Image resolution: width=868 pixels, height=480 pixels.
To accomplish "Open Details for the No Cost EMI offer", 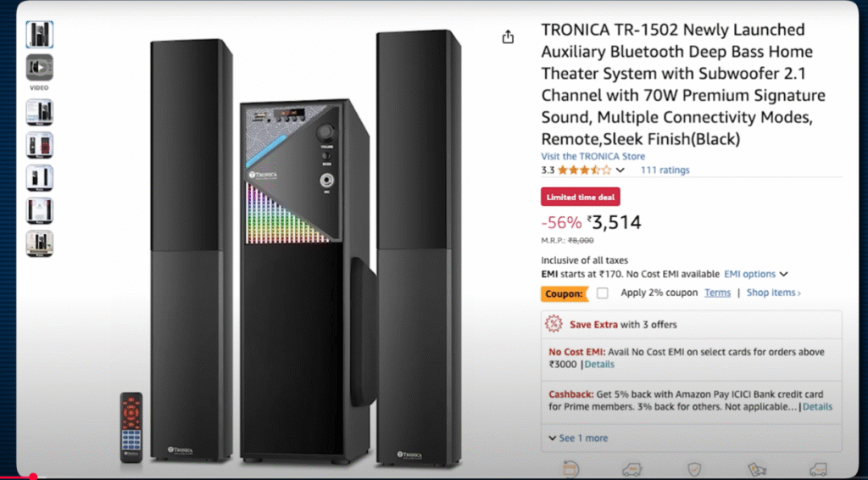I will pos(599,365).
